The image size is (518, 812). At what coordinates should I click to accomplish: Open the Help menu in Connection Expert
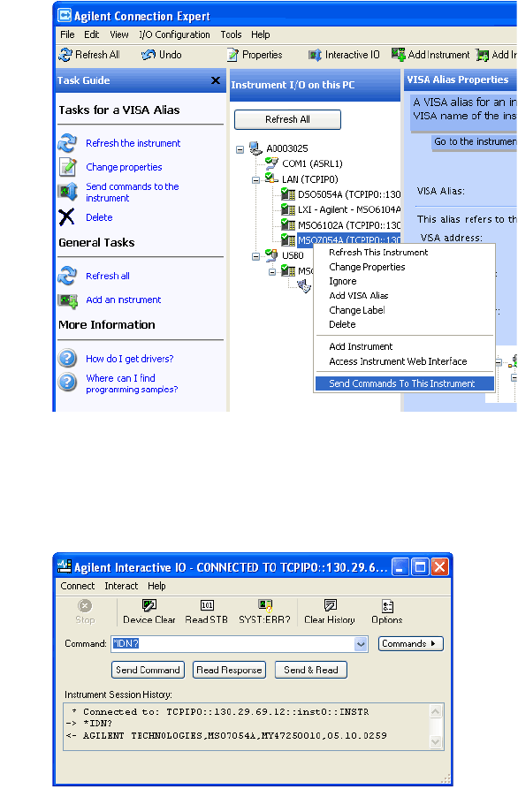[261, 34]
